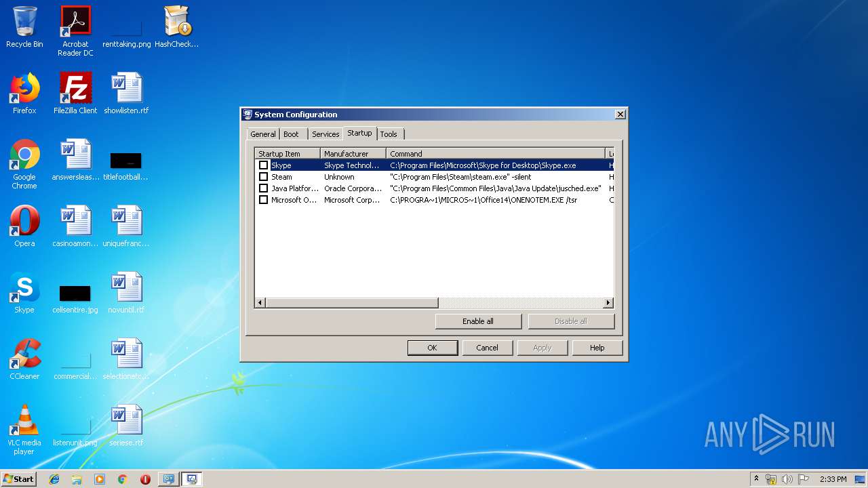
Task: Cancel the System Configuration dialog
Action: 487,348
